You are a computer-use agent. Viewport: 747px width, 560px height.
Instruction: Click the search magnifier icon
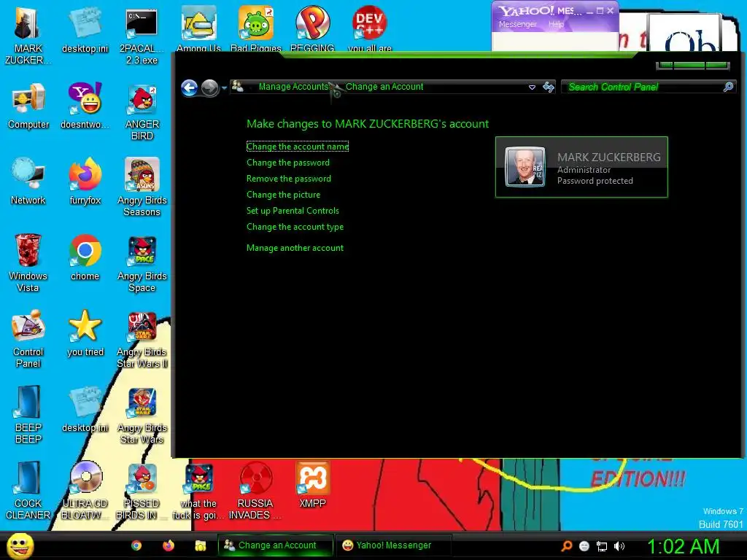(728, 87)
